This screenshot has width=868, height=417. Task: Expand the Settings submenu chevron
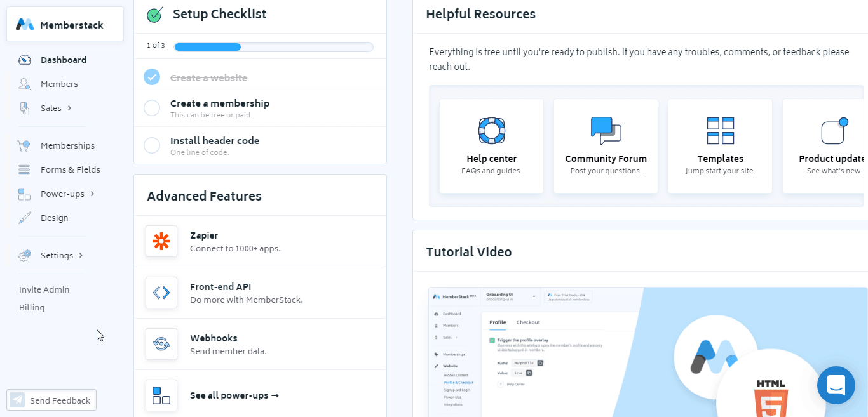click(81, 255)
